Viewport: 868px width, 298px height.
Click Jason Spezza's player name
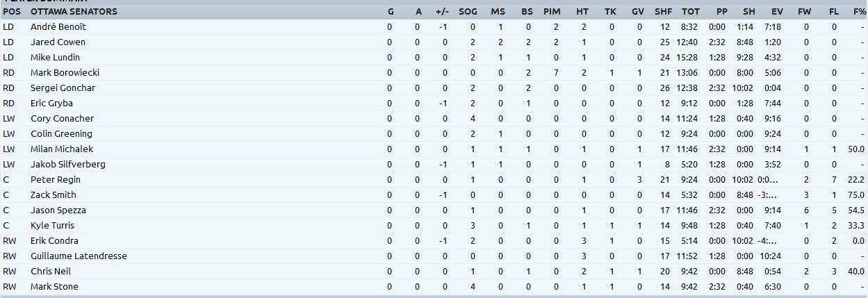coord(58,210)
